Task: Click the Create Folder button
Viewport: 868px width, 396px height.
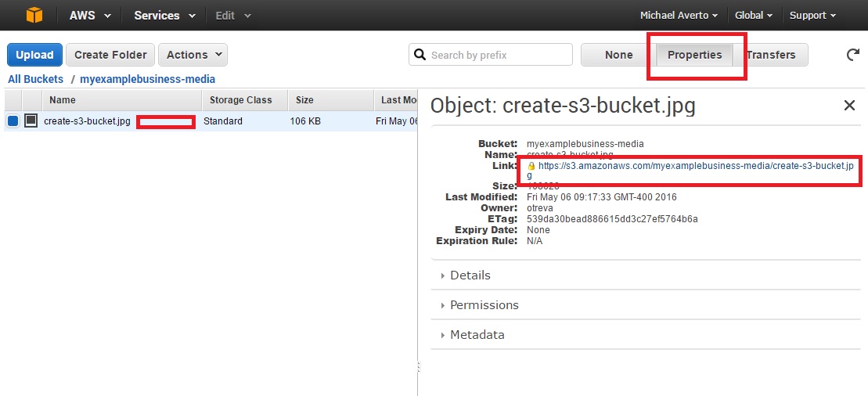Action: click(x=110, y=55)
